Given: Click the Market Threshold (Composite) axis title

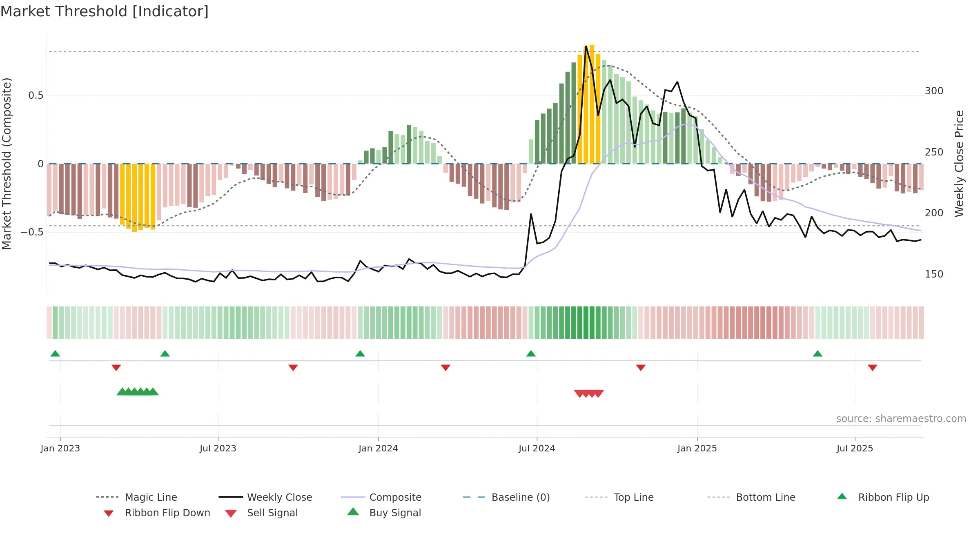Looking at the screenshot, I should [7, 164].
